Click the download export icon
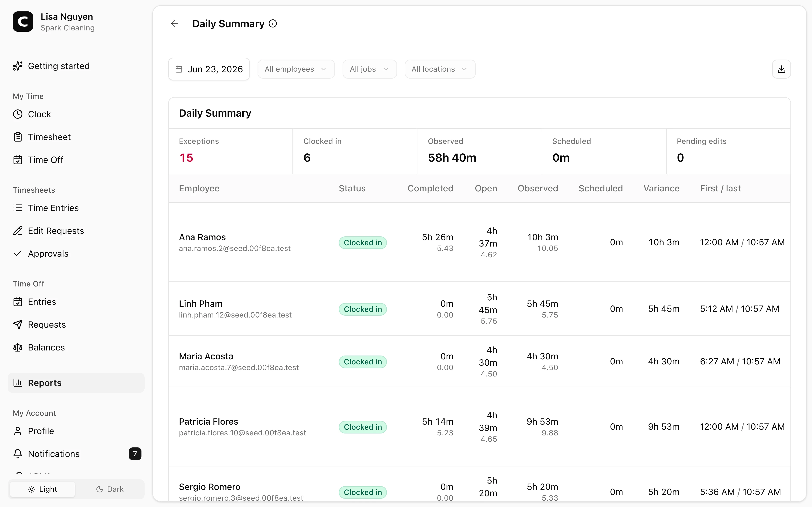The image size is (812, 507). pos(781,69)
